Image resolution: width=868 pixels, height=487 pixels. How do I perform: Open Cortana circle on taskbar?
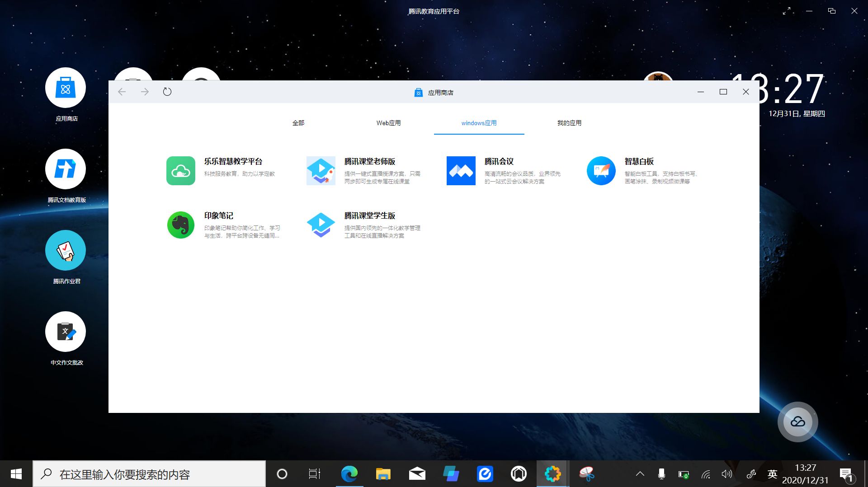coord(282,474)
